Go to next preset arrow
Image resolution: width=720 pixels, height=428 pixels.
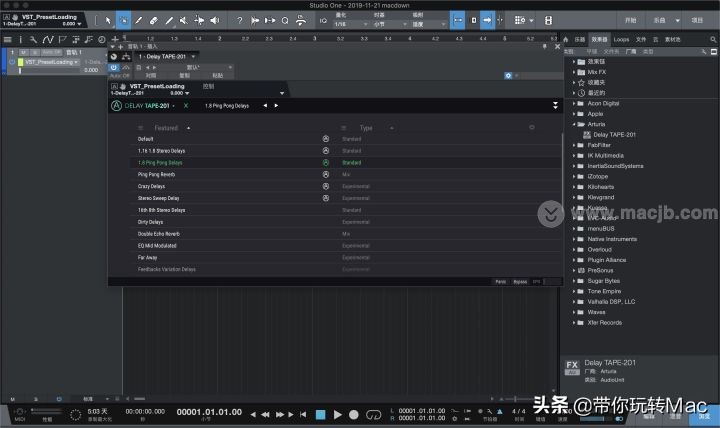[277, 105]
